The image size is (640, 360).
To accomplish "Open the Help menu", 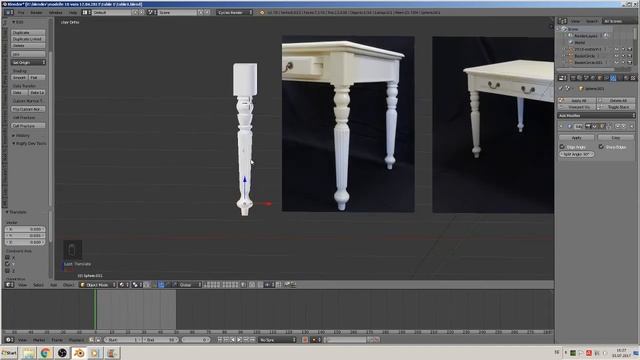I will pyautogui.click(x=73, y=13).
